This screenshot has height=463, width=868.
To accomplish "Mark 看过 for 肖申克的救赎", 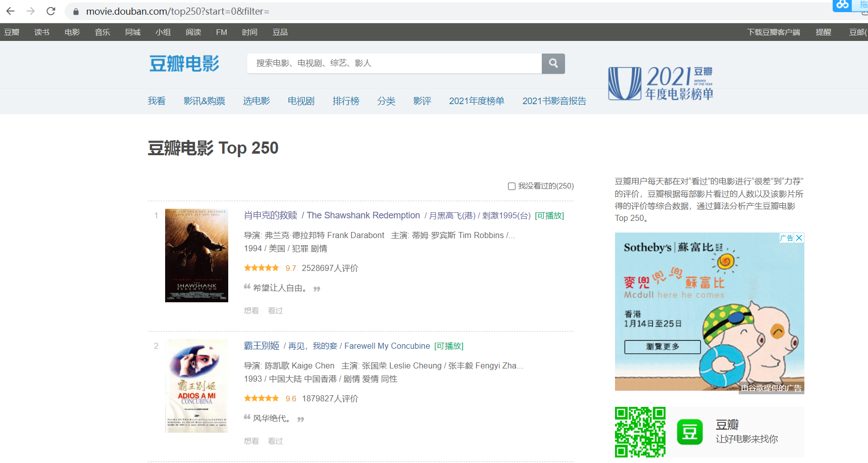I will point(275,311).
